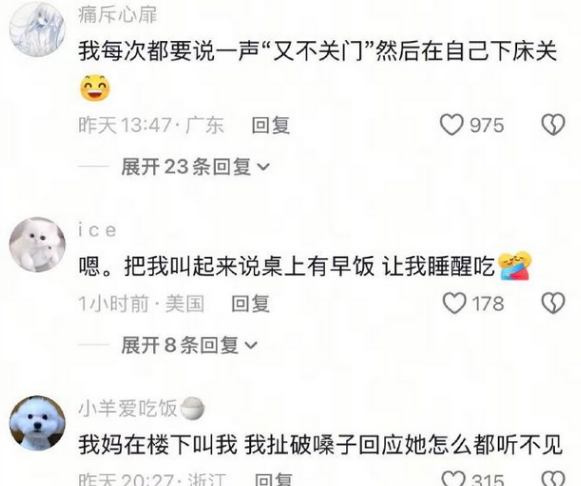The height and width of the screenshot is (486, 581).
Task: Like the comment with 975 likes
Action: [x=452, y=124]
